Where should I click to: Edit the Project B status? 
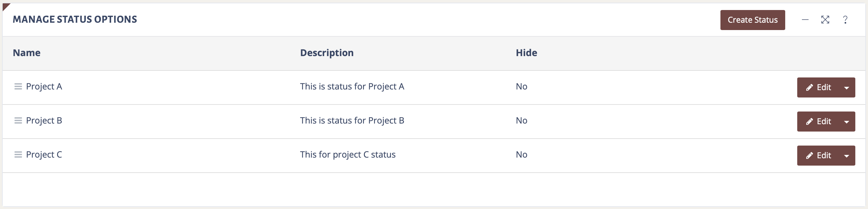pos(819,122)
